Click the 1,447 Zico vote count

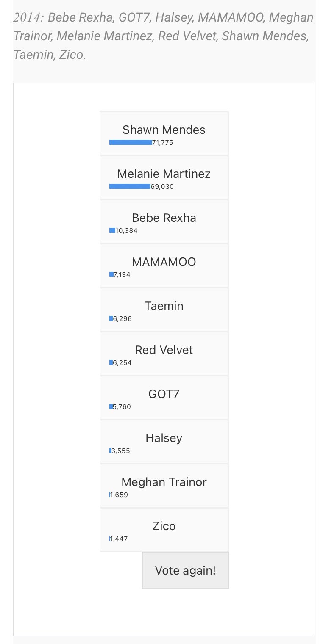coord(119,539)
